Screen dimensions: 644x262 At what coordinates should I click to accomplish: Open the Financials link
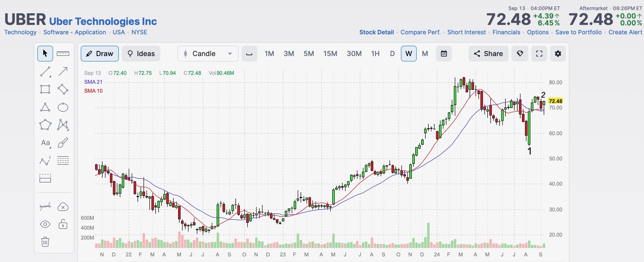[x=506, y=32]
